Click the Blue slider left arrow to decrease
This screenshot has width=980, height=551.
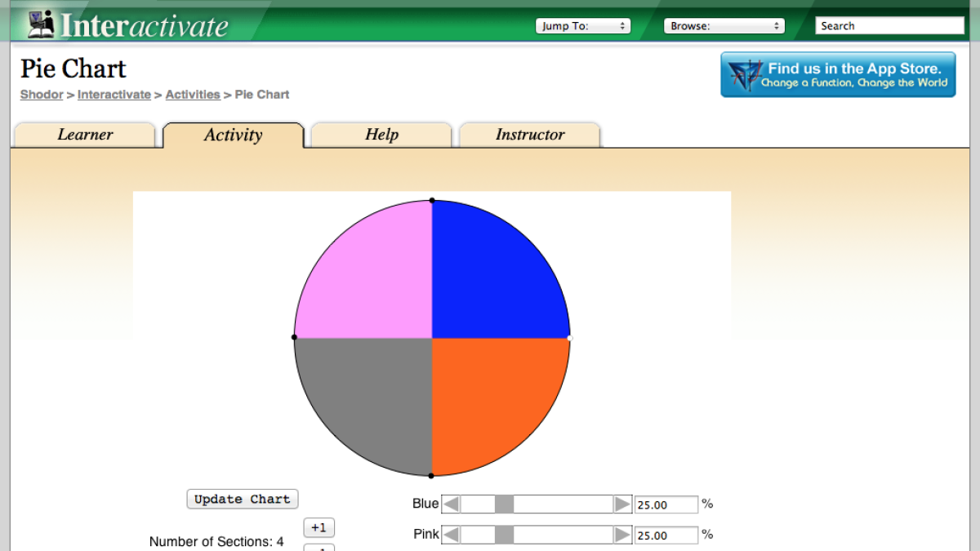(x=451, y=504)
